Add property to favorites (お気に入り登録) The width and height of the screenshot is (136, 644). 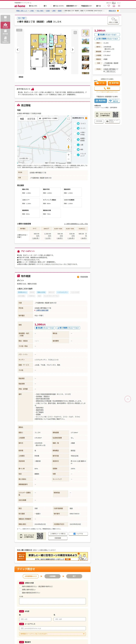tap(113, 20)
